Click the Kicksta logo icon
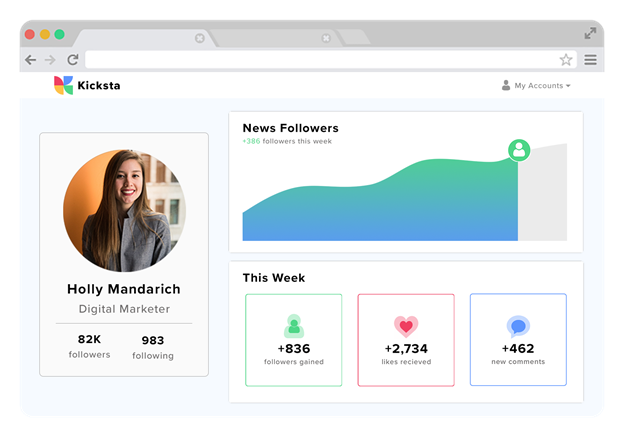Image resolution: width=624 pixels, height=437 pixels. (x=64, y=85)
